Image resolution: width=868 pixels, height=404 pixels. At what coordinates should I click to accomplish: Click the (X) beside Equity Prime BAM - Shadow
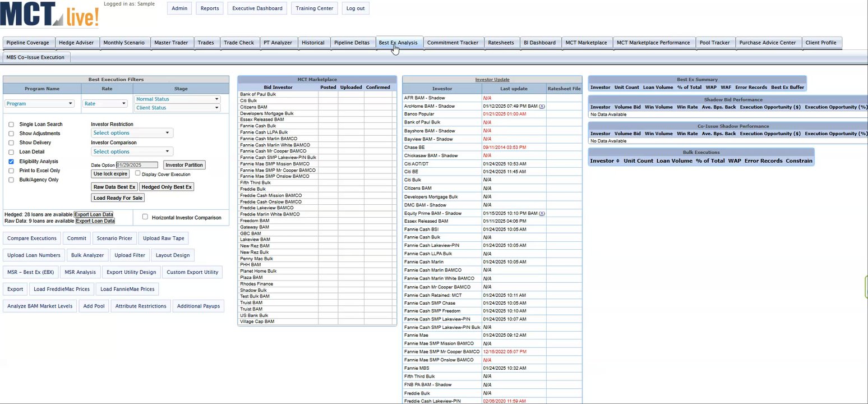542,213
